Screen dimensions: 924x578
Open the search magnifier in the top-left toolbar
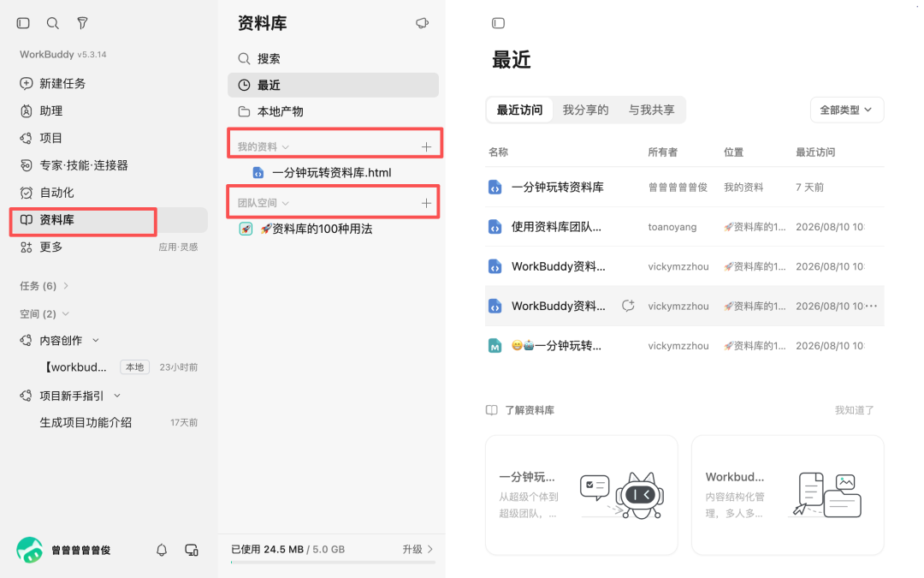coord(52,23)
